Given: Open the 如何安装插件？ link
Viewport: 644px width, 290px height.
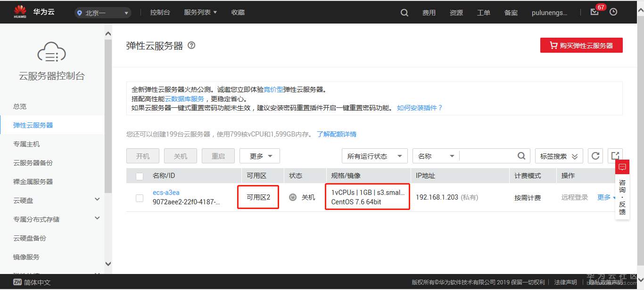Looking at the screenshot, I should tap(420, 108).
